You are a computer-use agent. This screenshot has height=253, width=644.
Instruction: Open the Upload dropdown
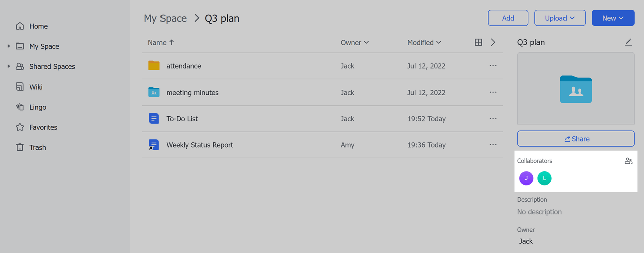(559, 18)
